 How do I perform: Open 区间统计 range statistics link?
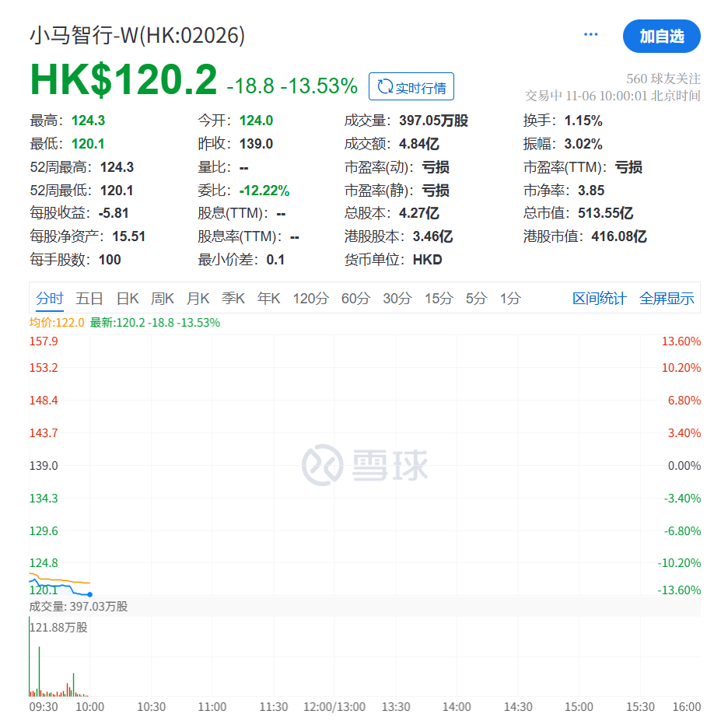[599, 299]
